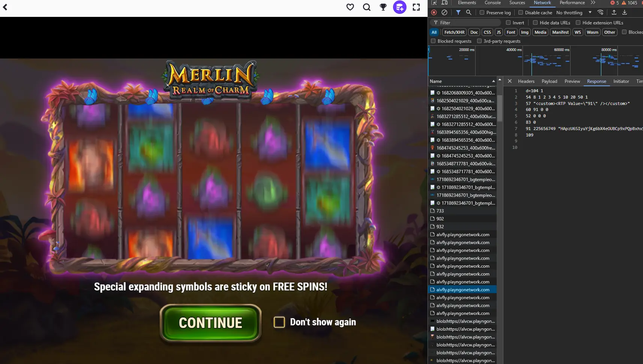The width and height of the screenshot is (643, 364).
Task: Open search with magnifier icon in game header
Action: tap(367, 7)
